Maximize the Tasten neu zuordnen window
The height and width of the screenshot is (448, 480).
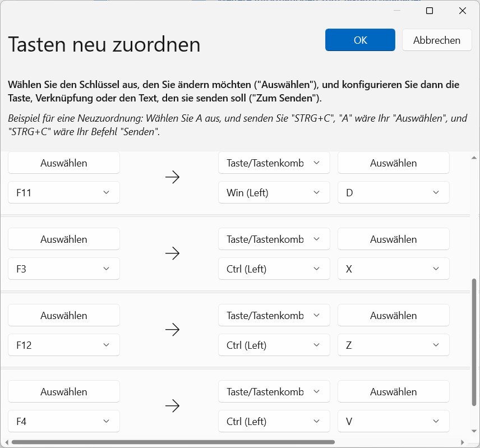coord(430,11)
